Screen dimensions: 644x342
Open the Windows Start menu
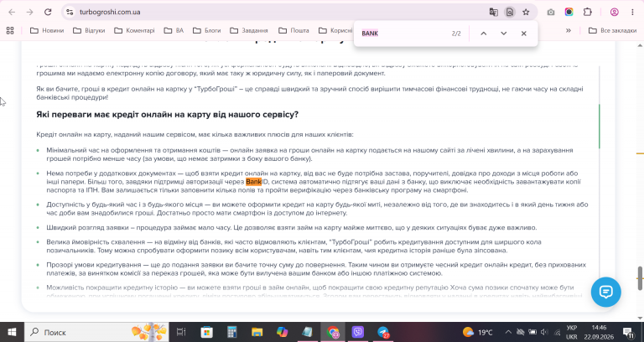tap(12, 332)
